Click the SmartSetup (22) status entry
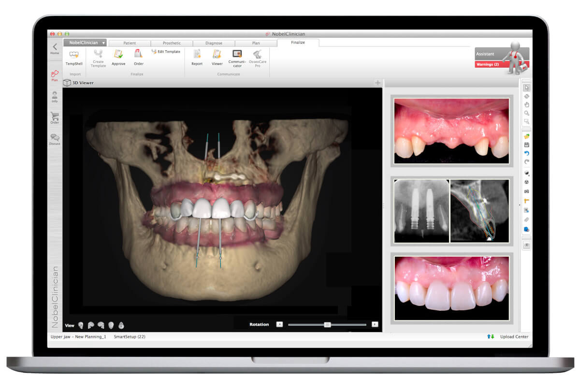 (x=130, y=336)
